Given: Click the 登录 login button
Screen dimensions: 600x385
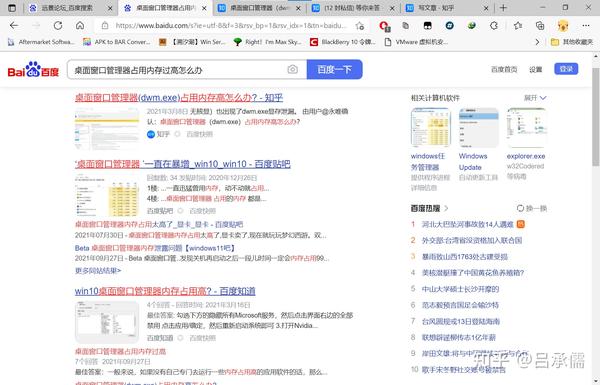Looking at the screenshot, I should click(566, 69).
